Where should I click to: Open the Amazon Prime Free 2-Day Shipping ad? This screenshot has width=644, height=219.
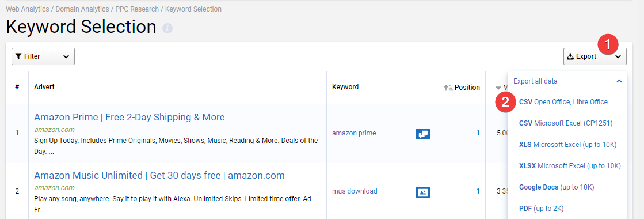pos(129,118)
